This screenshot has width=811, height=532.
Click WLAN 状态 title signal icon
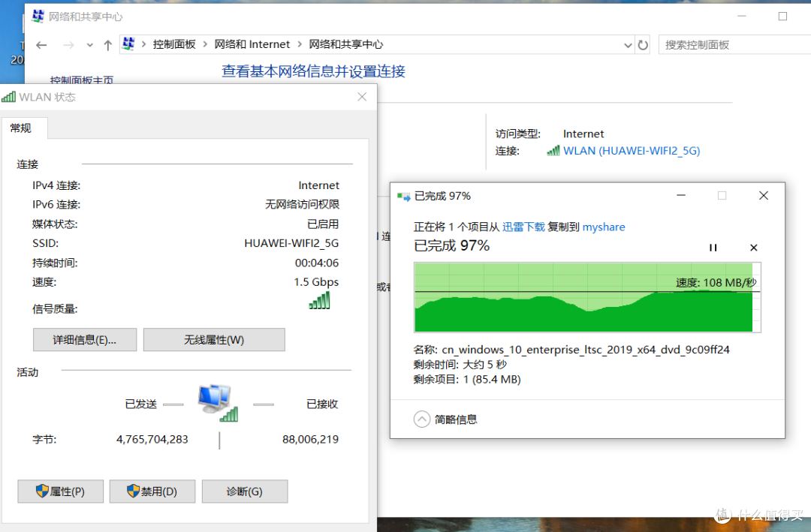coord(9,97)
